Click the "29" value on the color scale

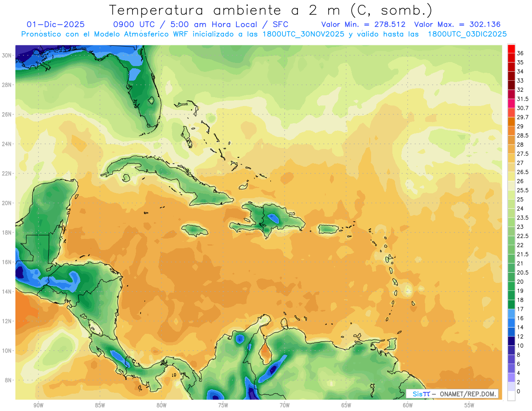520,126
